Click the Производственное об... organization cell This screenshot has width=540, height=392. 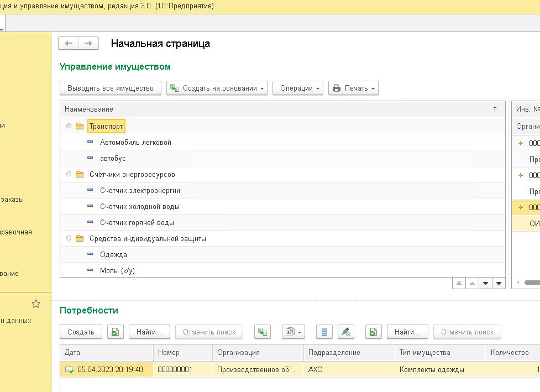pyautogui.click(x=258, y=370)
